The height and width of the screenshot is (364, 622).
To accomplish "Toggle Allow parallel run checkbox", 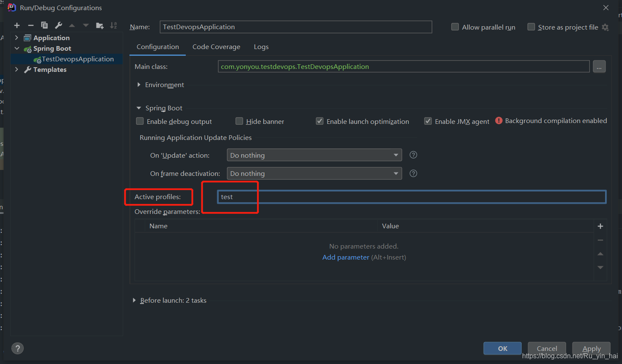I will tap(455, 27).
